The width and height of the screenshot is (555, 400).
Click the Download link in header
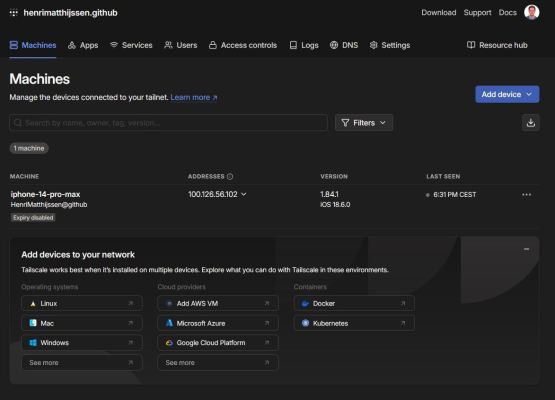click(x=439, y=13)
